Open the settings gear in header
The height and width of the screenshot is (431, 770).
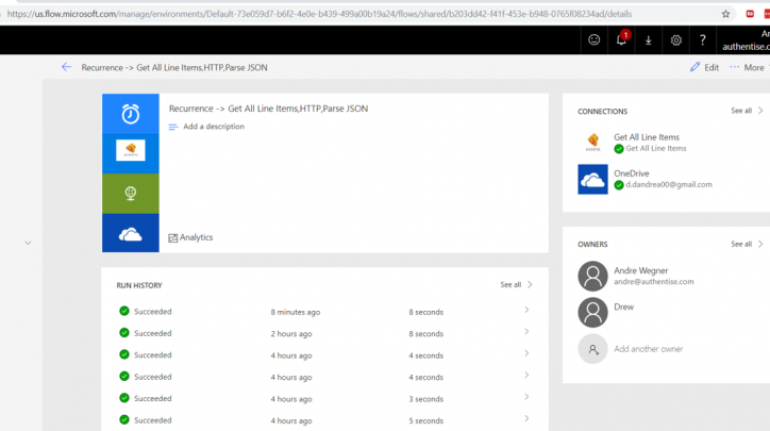point(676,40)
